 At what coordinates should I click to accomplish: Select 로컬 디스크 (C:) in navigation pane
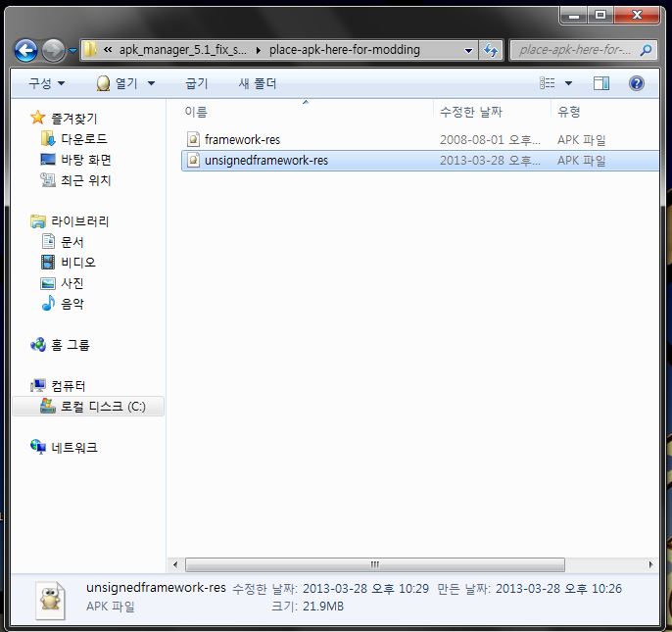coord(102,406)
